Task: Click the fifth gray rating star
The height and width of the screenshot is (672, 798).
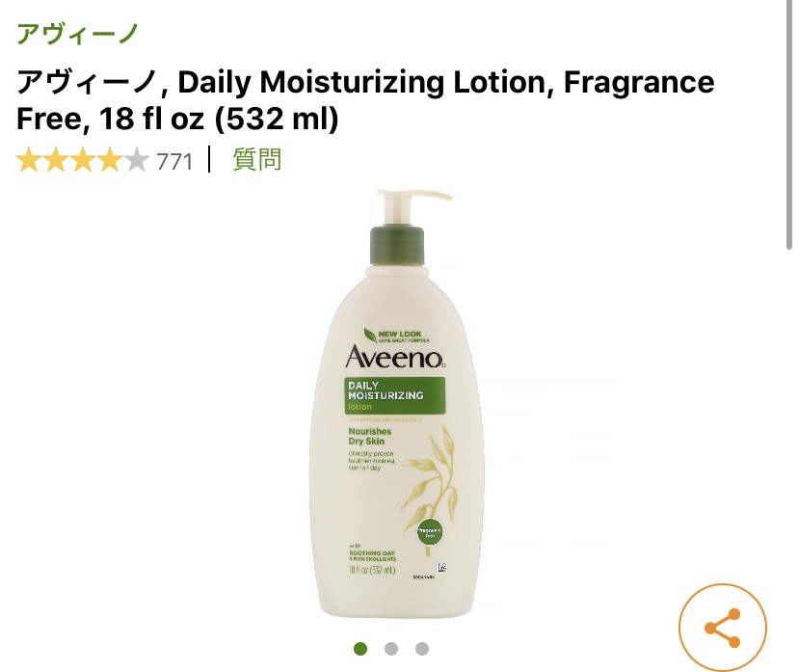Action: 136,160
